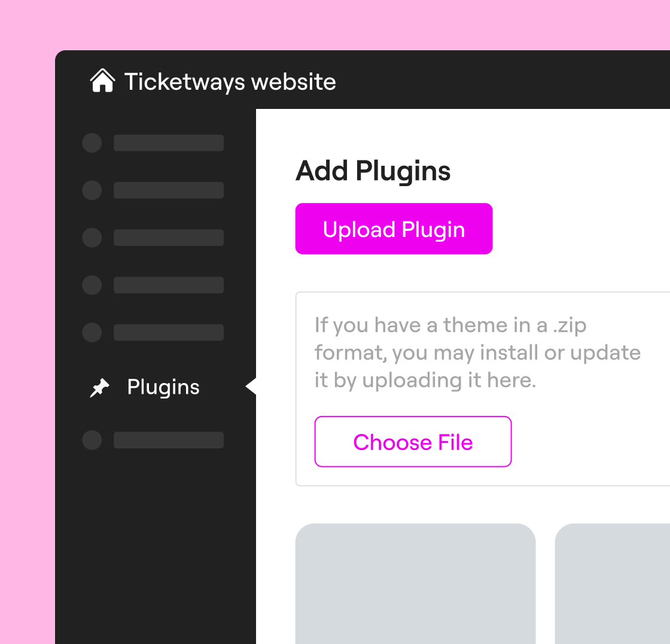This screenshot has width=670, height=644.
Task: Open the first gray plugin card
Action: (415, 584)
